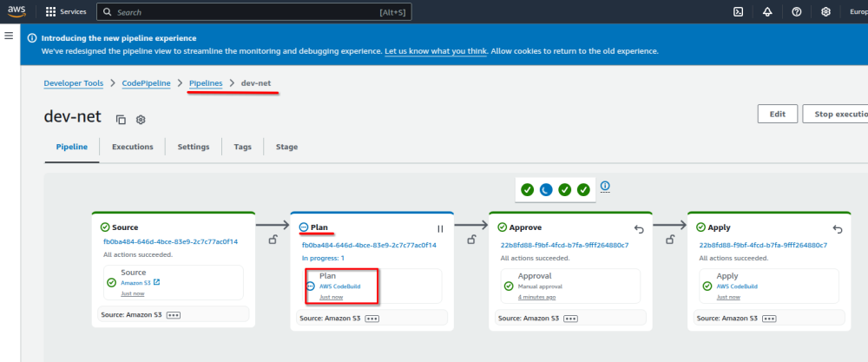Open the Let us know what you think link
868x362 pixels.
(x=436, y=51)
